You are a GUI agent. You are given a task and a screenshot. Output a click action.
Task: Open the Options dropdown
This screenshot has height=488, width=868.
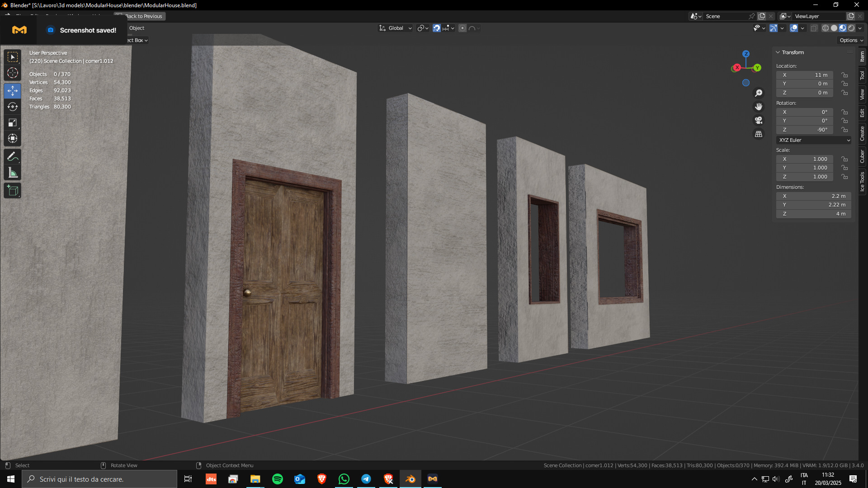tap(851, 40)
